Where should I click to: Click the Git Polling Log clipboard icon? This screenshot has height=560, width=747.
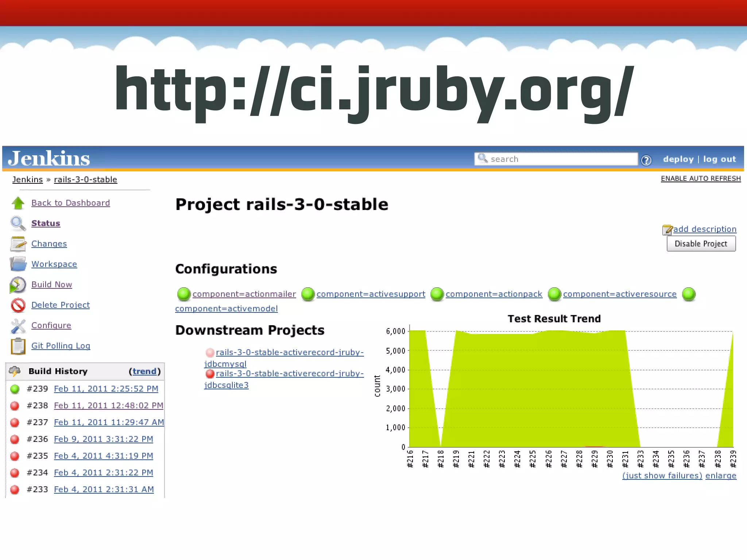coord(18,346)
